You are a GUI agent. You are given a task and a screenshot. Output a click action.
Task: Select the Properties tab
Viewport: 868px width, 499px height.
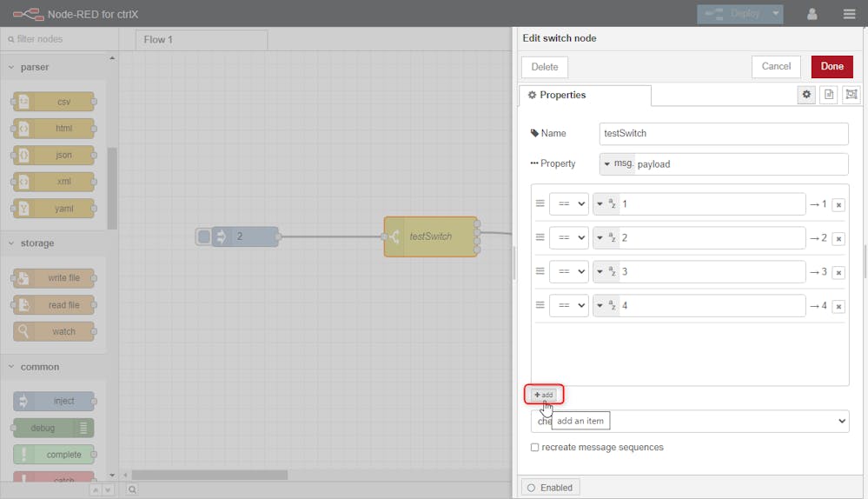[x=584, y=96]
